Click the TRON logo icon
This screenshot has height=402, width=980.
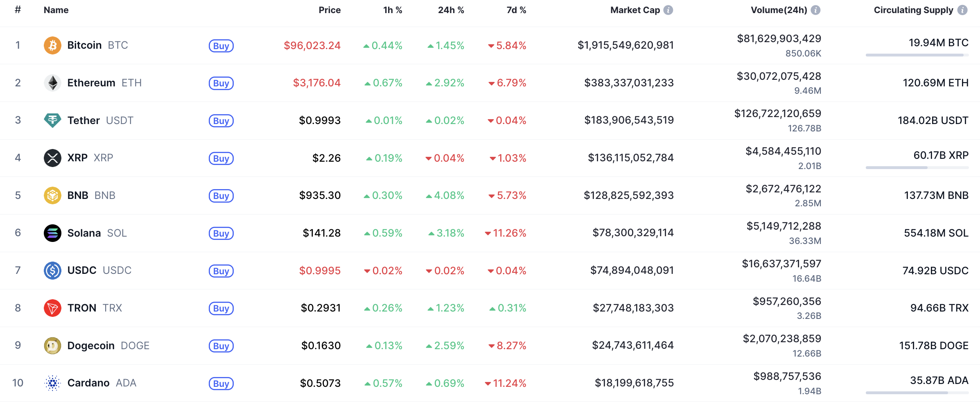coord(52,308)
